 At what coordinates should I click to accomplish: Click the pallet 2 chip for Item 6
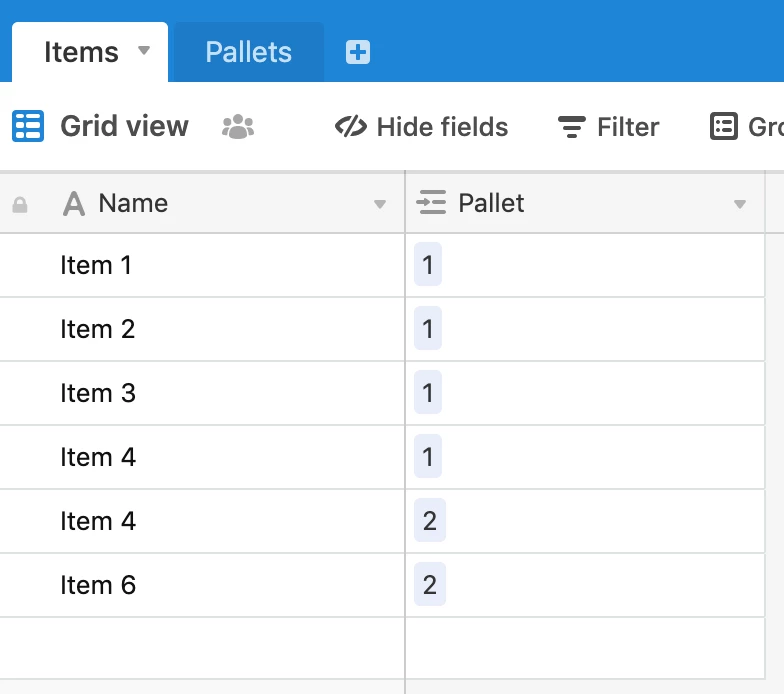(430, 585)
